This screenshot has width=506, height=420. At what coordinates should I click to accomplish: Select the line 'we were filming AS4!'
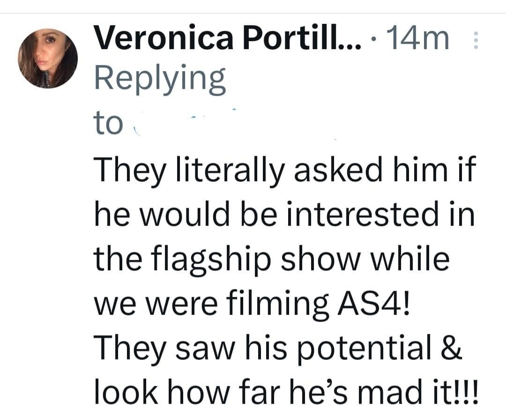click(252, 303)
